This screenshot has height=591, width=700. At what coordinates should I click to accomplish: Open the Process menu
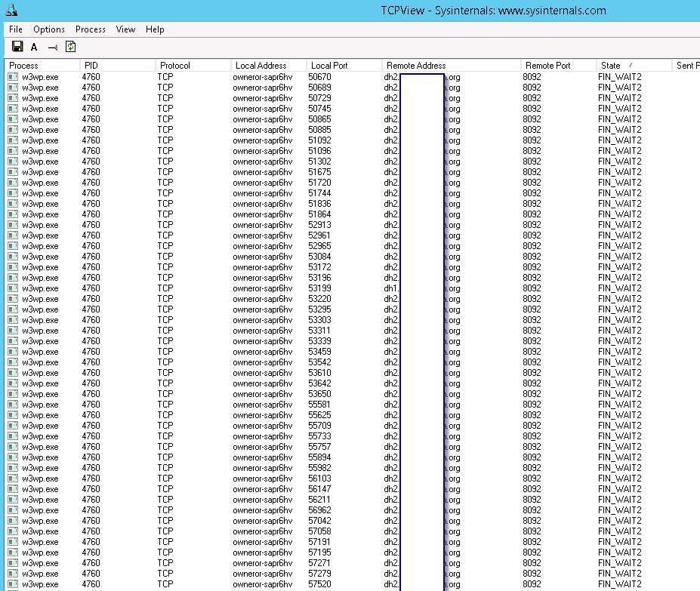[91, 29]
